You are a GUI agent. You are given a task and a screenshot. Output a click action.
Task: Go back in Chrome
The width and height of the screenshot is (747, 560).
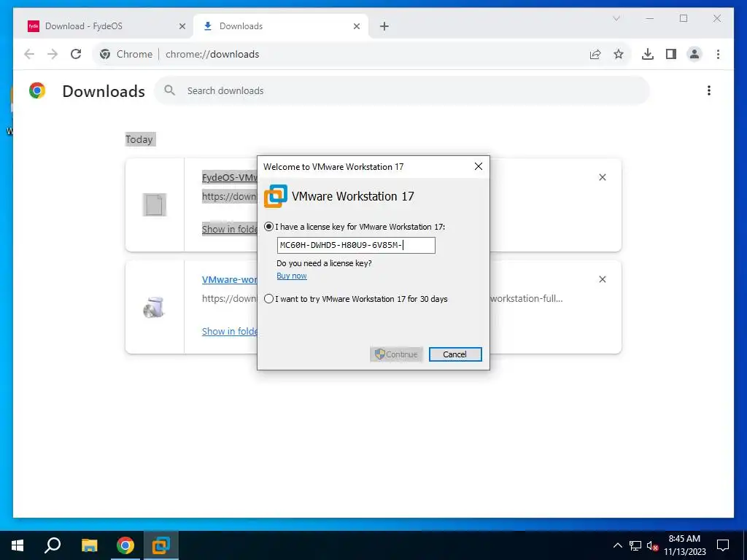[29, 54]
